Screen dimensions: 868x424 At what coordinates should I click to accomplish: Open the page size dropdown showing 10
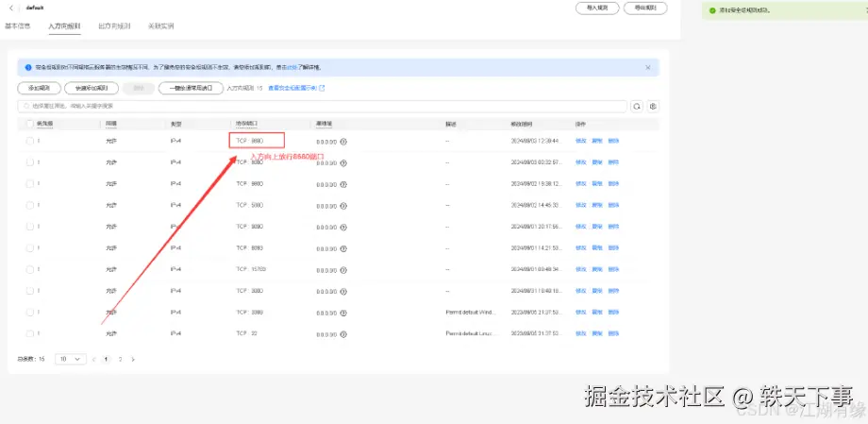71,359
